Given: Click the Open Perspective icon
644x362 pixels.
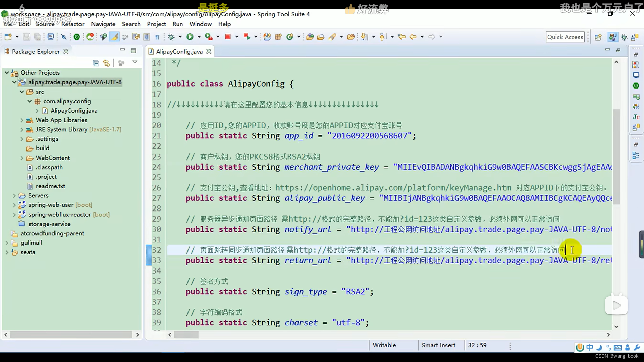Looking at the screenshot, I should click(598, 37).
